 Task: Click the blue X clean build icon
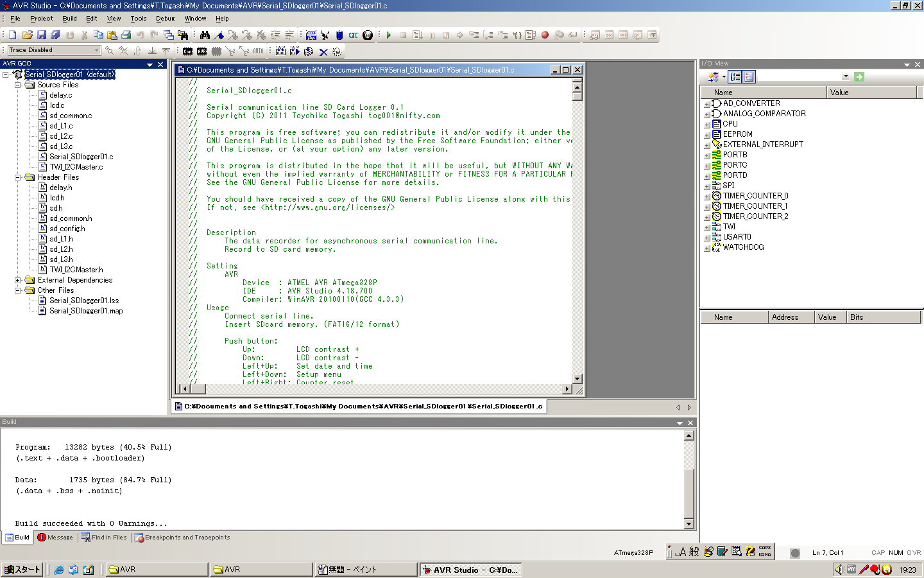pos(323,51)
